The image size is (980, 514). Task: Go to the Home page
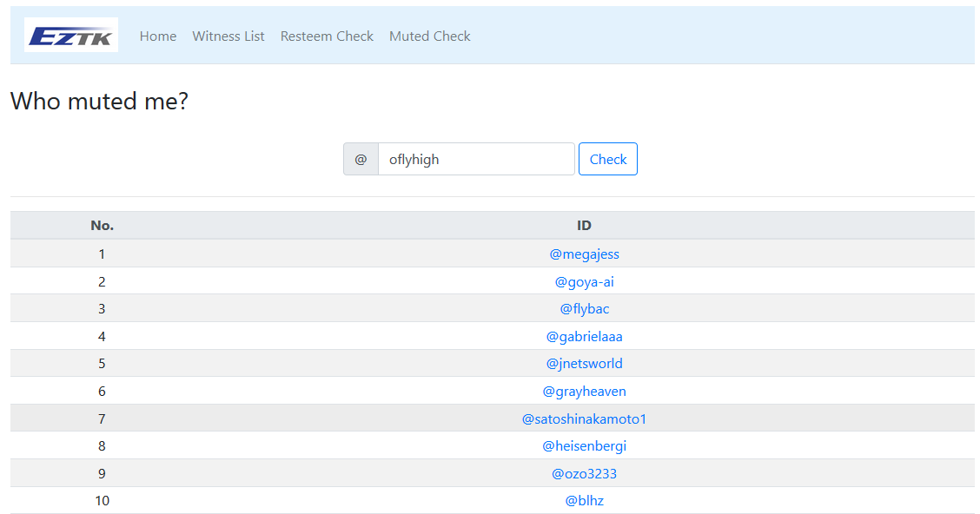[x=158, y=36]
